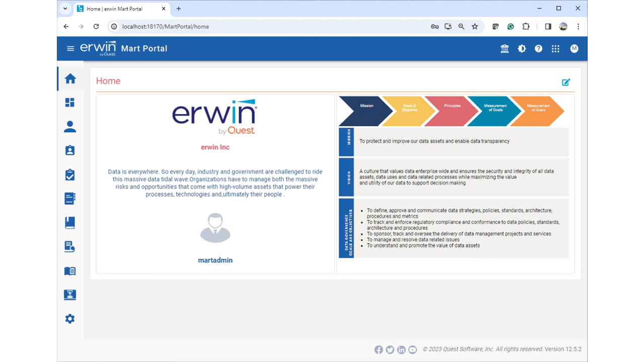
Task: Open the Dashboard sidebar icon
Action: pyautogui.click(x=70, y=103)
